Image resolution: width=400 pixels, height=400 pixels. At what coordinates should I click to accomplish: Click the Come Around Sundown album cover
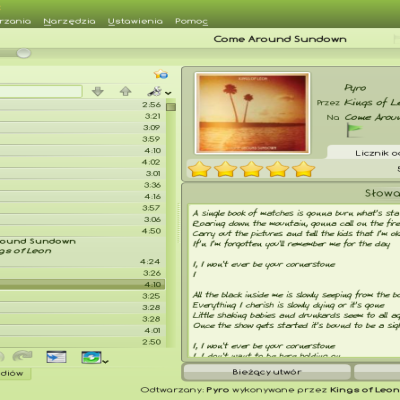pyautogui.click(x=252, y=113)
